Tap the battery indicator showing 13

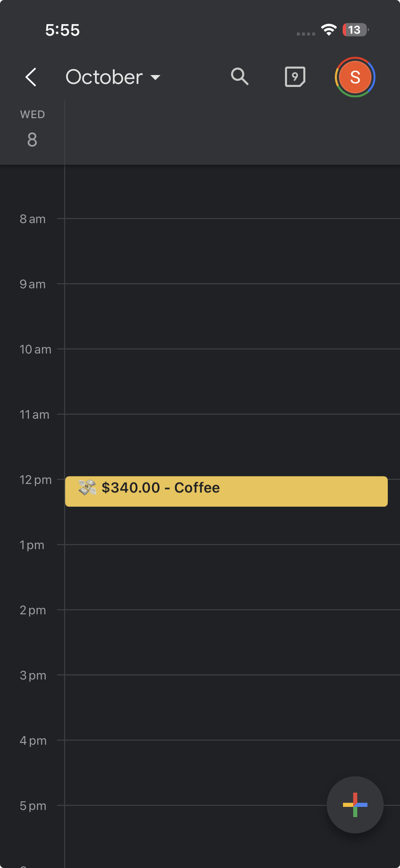tap(356, 30)
